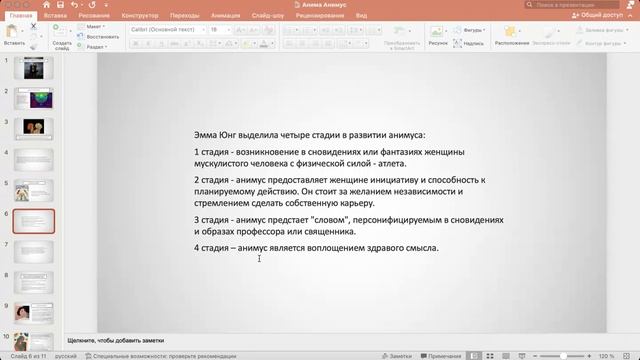Select slide 1 thumbnail
640x360 pixels.
tap(33, 68)
